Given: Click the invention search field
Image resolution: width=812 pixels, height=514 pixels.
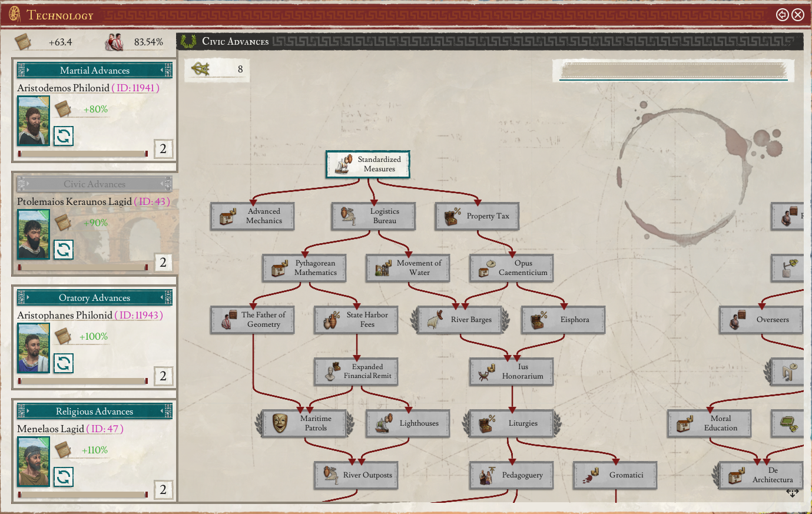Looking at the screenshot, I should tap(674, 71).
